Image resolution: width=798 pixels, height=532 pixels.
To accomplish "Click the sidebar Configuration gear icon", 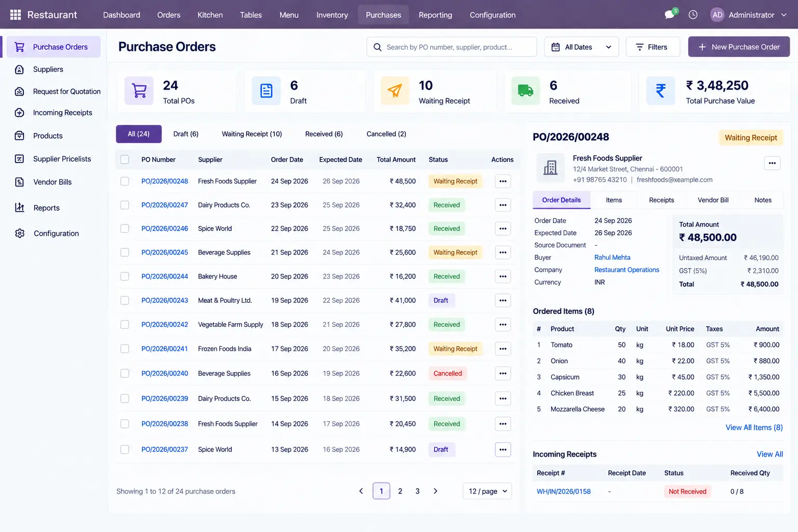I will click(20, 233).
